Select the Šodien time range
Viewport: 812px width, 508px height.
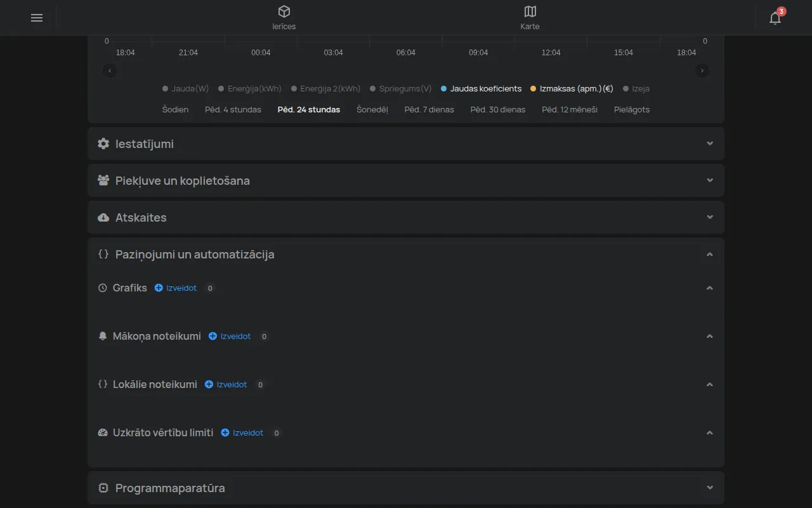pos(175,109)
